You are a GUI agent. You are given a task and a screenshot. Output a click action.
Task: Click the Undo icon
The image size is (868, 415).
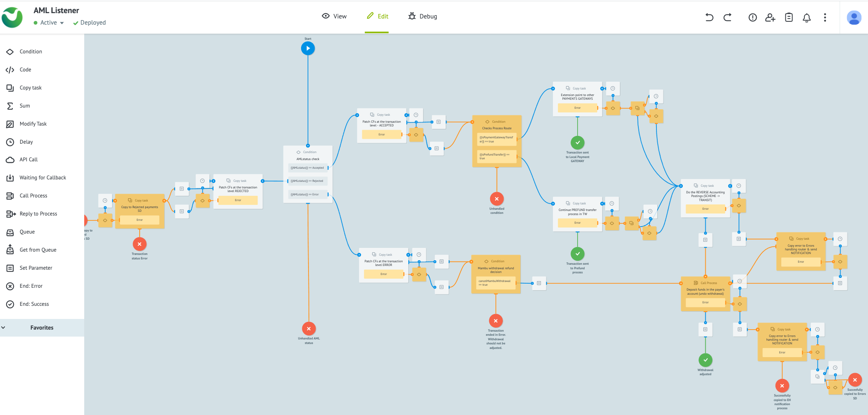click(x=709, y=18)
